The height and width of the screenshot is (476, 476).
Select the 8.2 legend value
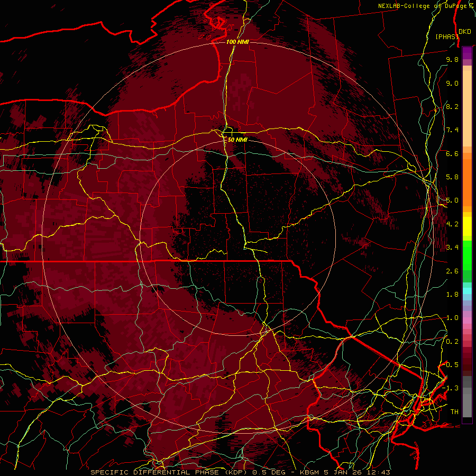452,106
